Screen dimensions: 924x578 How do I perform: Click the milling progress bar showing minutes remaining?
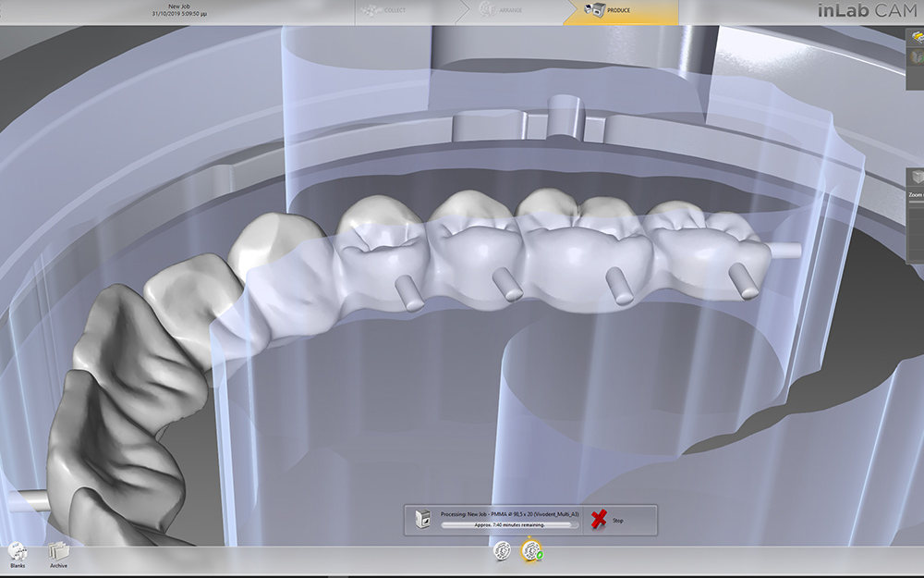click(x=510, y=524)
